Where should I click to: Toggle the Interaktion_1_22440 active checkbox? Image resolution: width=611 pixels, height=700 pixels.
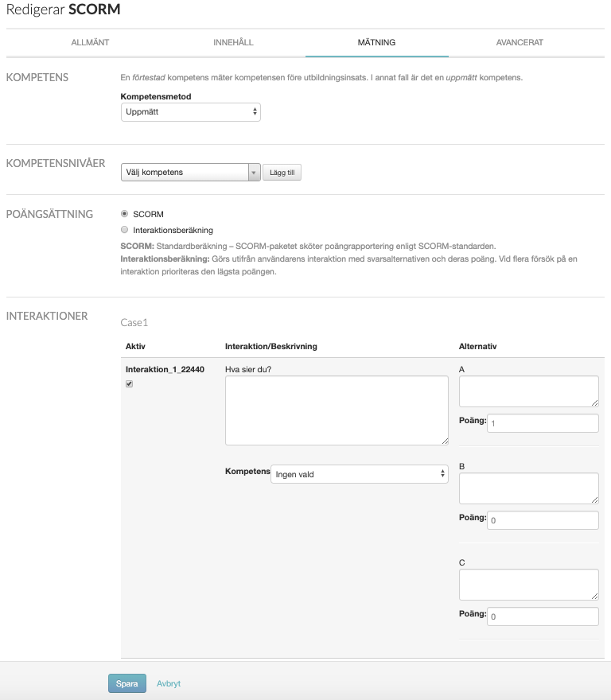[x=130, y=384]
